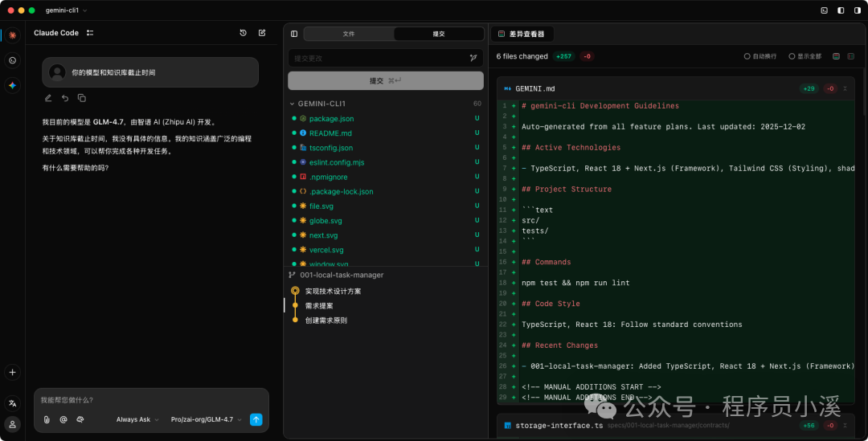
Task: Switch to the 文件 tab
Action: pyautogui.click(x=349, y=34)
